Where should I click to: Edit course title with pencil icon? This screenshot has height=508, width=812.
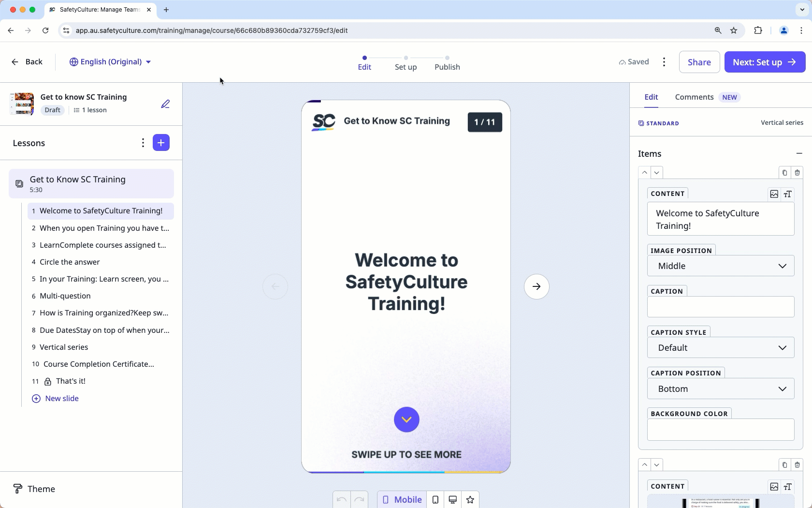pyautogui.click(x=165, y=104)
